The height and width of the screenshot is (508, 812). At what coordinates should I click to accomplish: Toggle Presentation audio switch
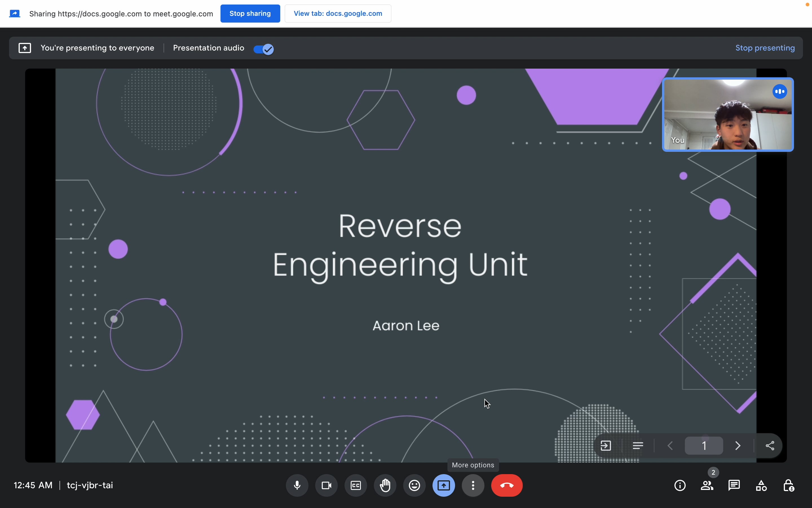pyautogui.click(x=264, y=49)
